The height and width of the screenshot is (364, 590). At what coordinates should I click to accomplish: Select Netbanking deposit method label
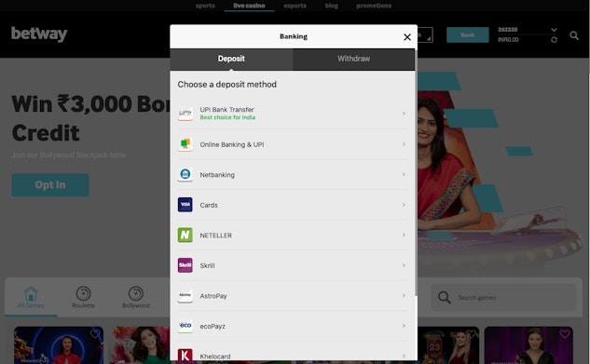[x=217, y=175]
